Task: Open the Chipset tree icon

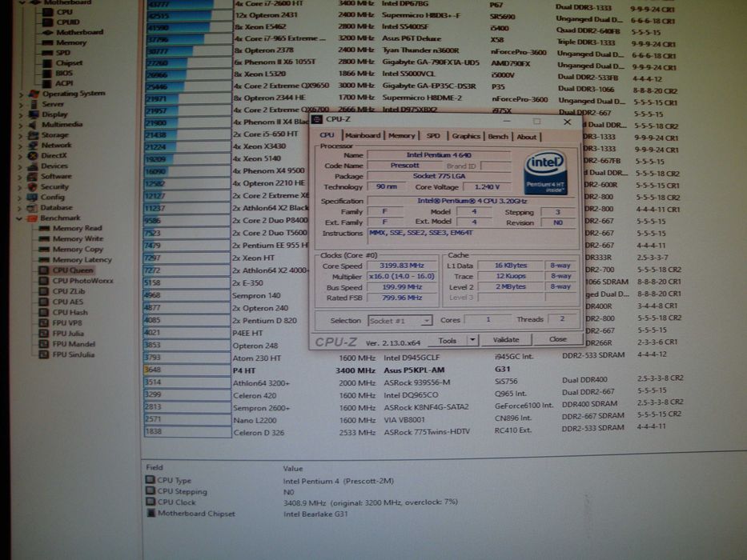Action: pos(47,63)
